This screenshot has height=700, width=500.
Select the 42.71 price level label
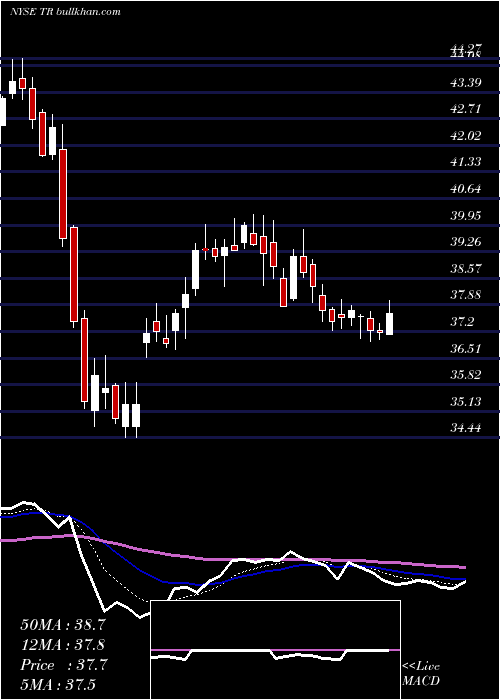465,109
